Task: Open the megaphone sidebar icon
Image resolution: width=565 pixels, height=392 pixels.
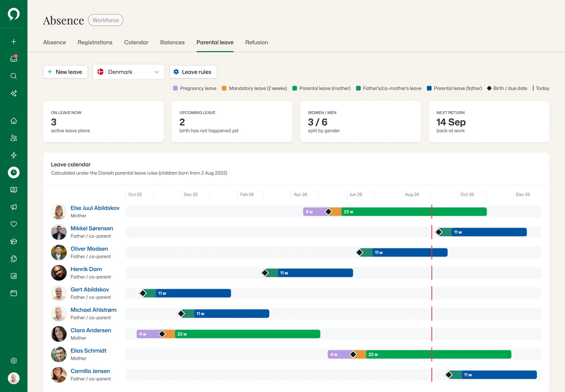Action: point(14,207)
